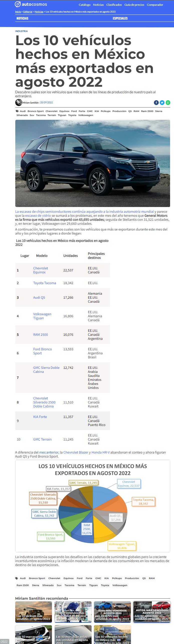Share article through WhatsApp icon

(x=168, y=102)
